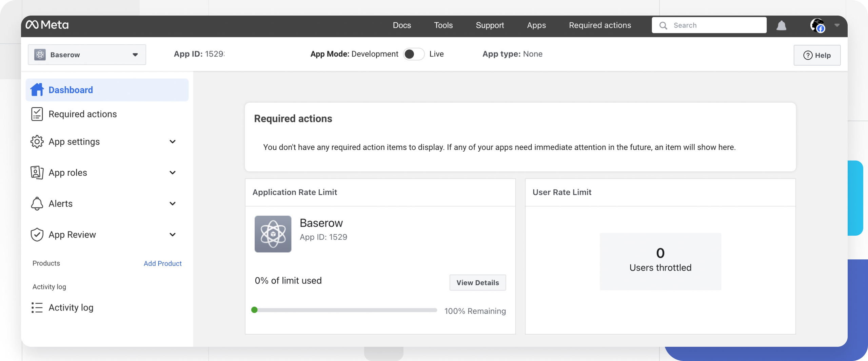Screen dimensions: 868x361
Task: Select the Alerts bell icon in sidebar
Action: click(37, 204)
